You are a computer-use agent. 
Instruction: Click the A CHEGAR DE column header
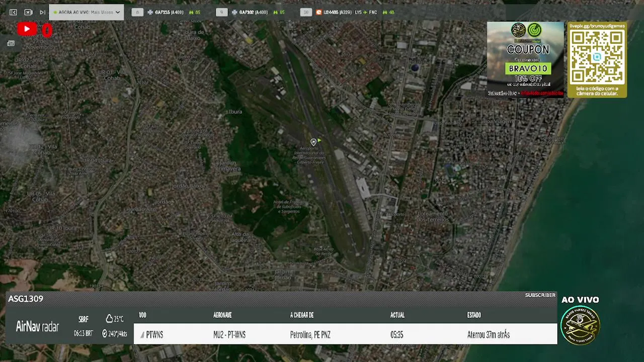pos(302,315)
